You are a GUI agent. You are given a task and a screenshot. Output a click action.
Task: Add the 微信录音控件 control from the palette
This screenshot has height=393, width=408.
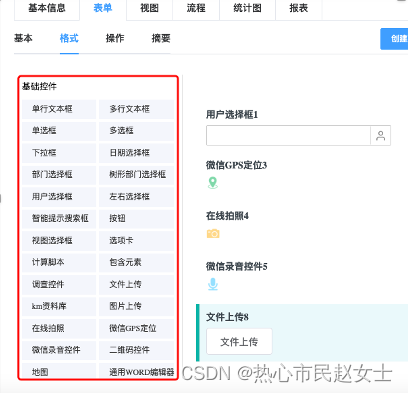59,350
